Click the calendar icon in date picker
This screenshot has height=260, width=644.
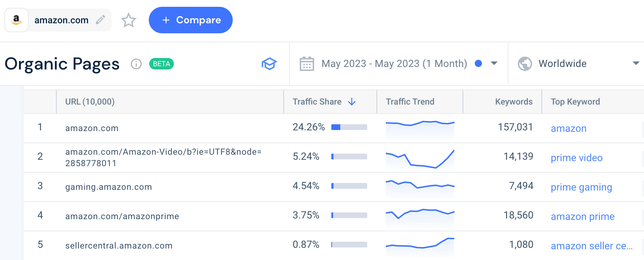(307, 64)
